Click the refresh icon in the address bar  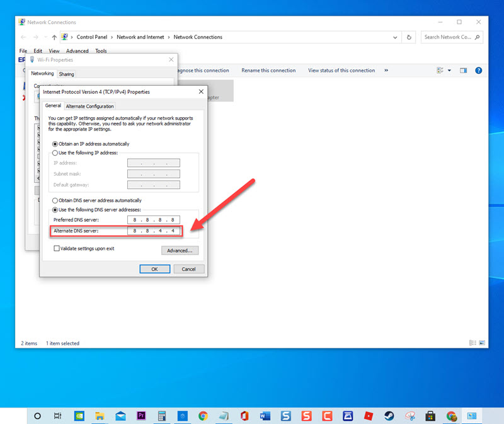pyautogui.click(x=409, y=37)
